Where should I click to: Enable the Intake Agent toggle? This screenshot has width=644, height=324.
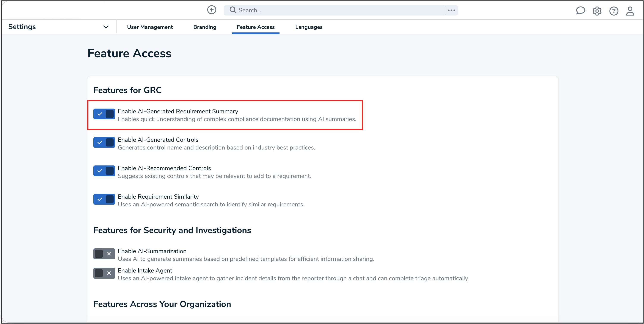(x=104, y=273)
